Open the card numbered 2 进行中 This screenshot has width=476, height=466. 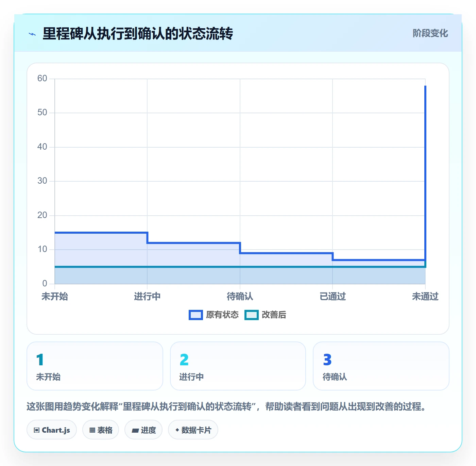238,366
